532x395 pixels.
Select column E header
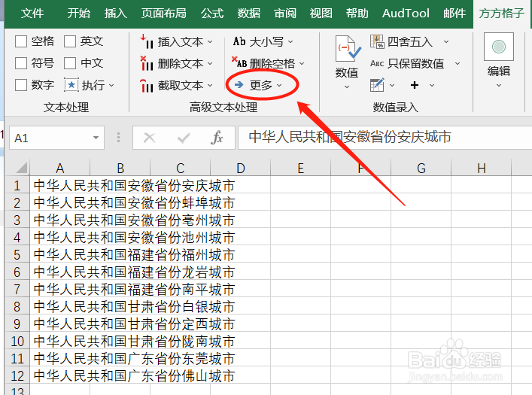(x=300, y=168)
